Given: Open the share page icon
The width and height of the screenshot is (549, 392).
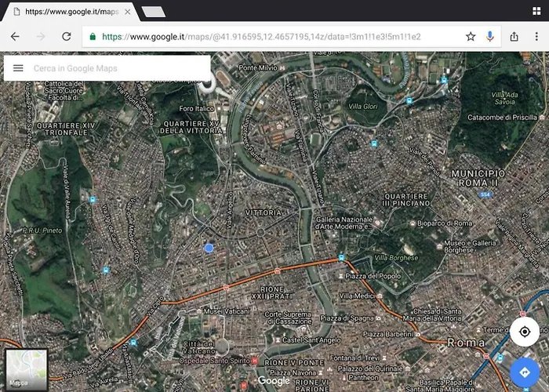Looking at the screenshot, I should pyautogui.click(x=514, y=36).
